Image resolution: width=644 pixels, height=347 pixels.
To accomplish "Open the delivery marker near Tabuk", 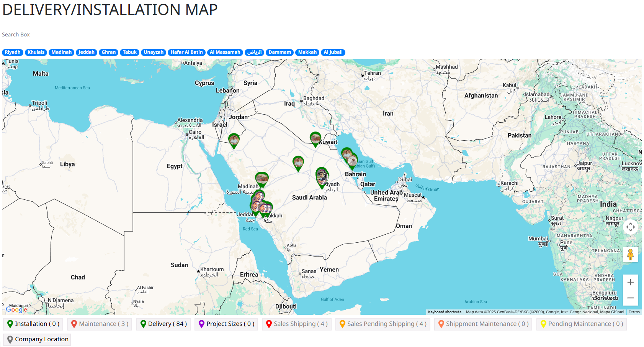I will 234,141.
